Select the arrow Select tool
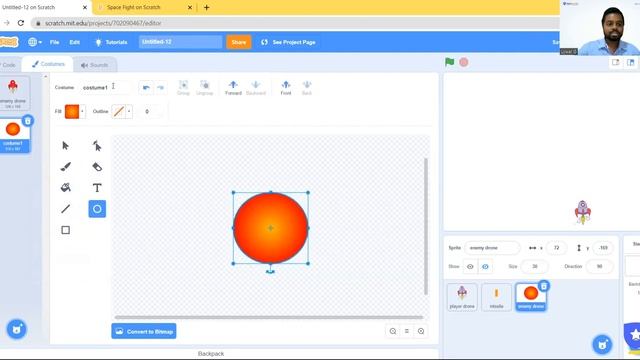The height and width of the screenshot is (360, 640). coord(65,146)
